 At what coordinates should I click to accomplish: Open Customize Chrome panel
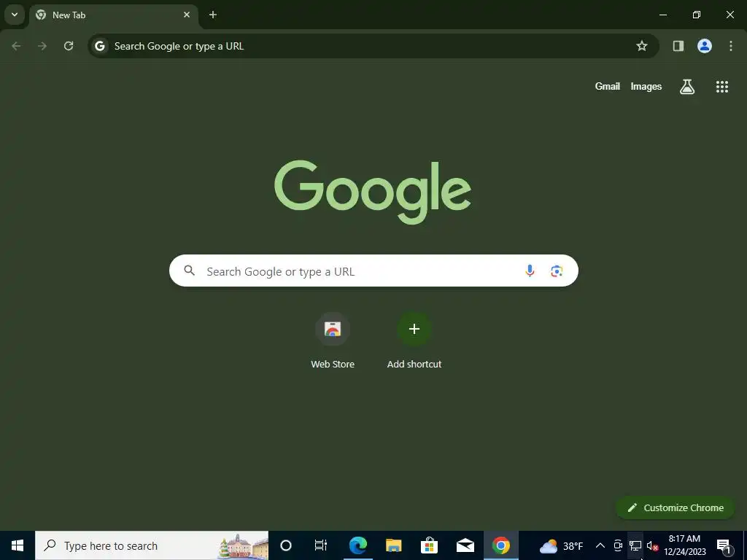[676, 507]
